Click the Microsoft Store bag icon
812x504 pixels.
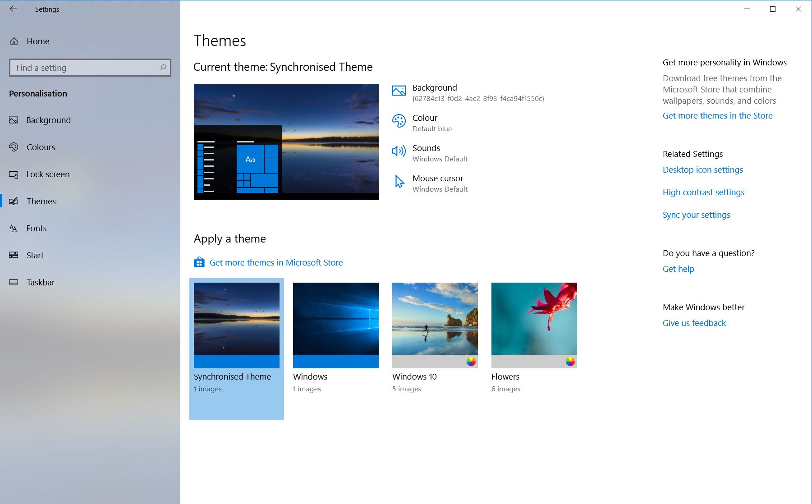pos(199,262)
